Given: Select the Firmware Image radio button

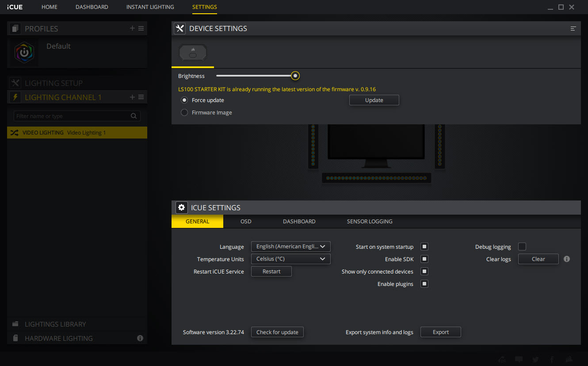Looking at the screenshot, I should click(x=184, y=112).
